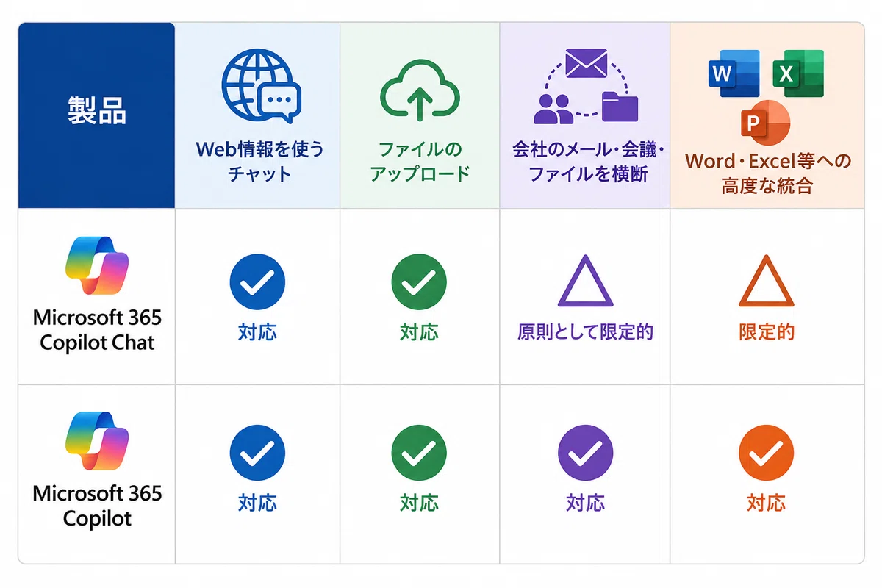Click Copilot Chat's green file upload checkmark
This screenshot has height=588, width=882.
pos(419,280)
